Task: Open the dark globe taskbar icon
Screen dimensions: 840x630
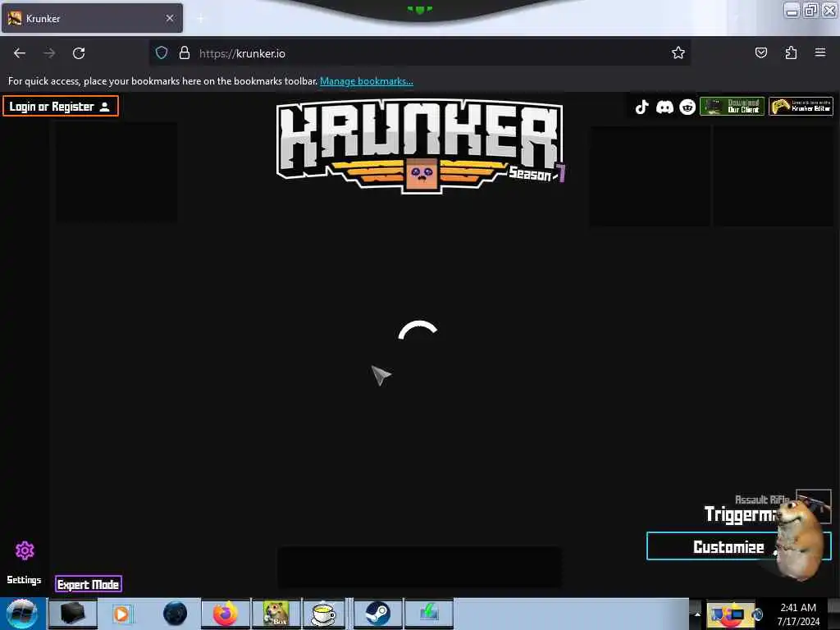Action: click(176, 614)
